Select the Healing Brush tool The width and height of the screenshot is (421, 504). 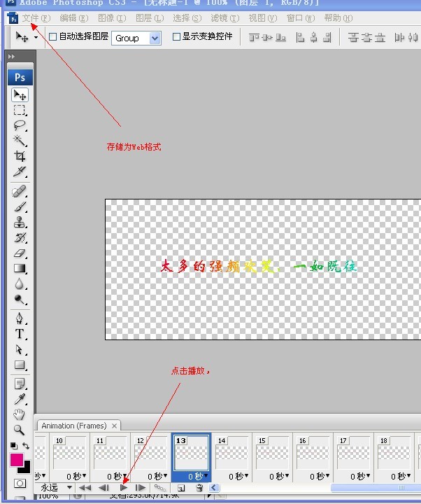20,191
